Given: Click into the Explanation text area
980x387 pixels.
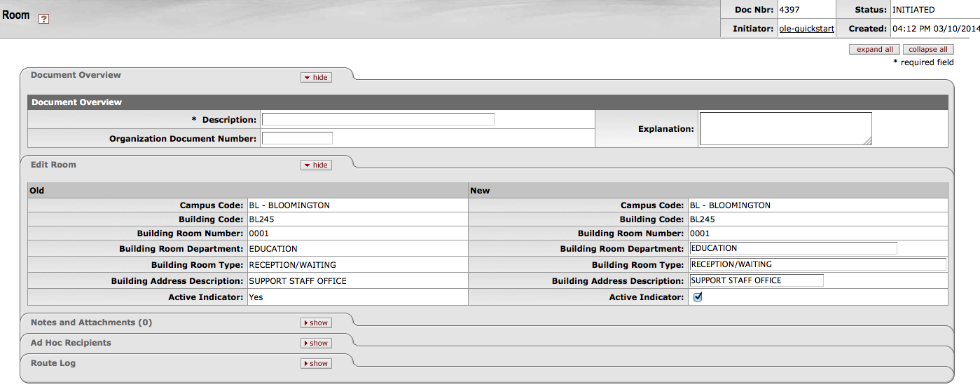Looking at the screenshot, I should point(786,129).
